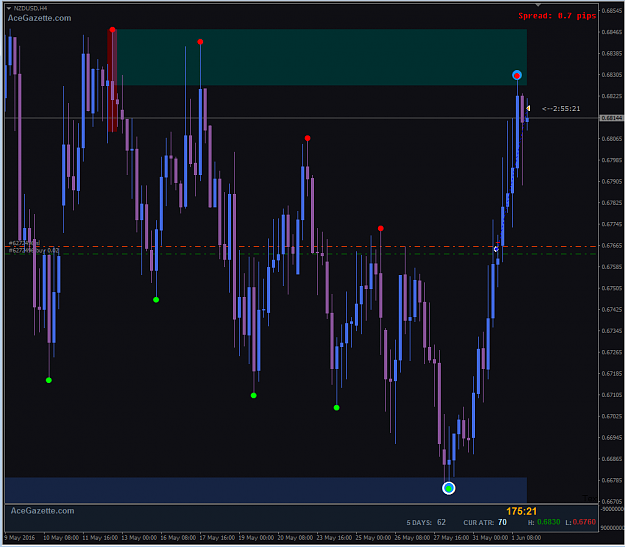Click price axis label 0.66705
This screenshot has height=547, width=625.
point(612,502)
